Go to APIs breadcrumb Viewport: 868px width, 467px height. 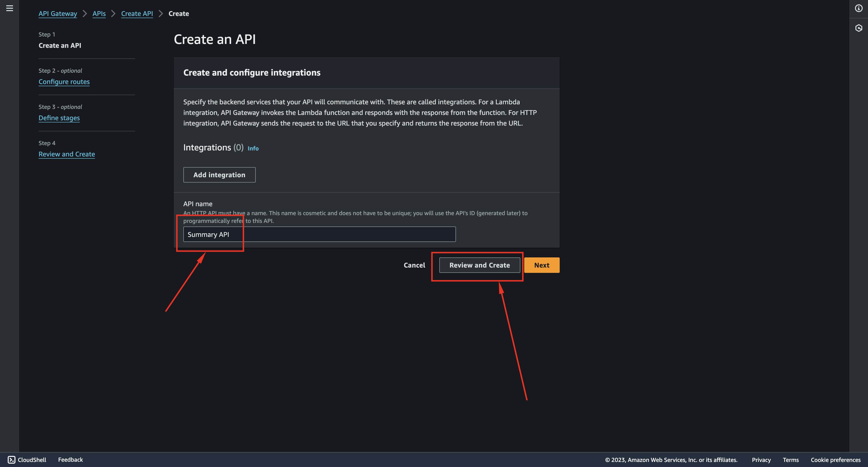[99, 14]
